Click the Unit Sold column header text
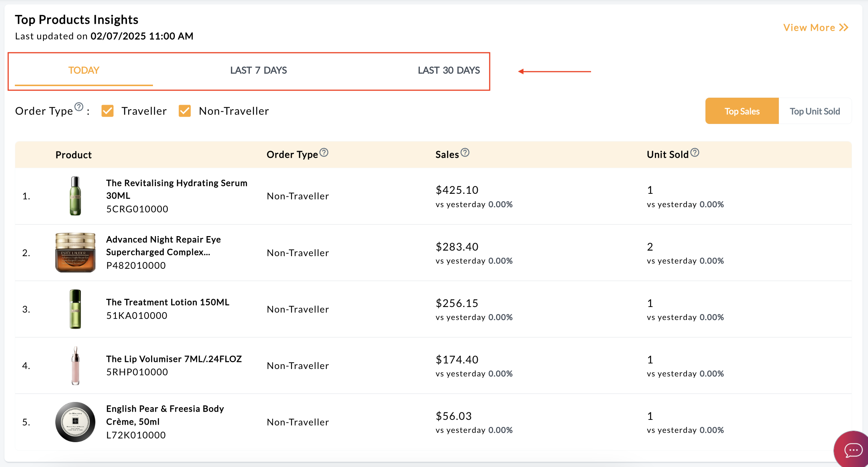The image size is (868, 467). pos(668,155)
